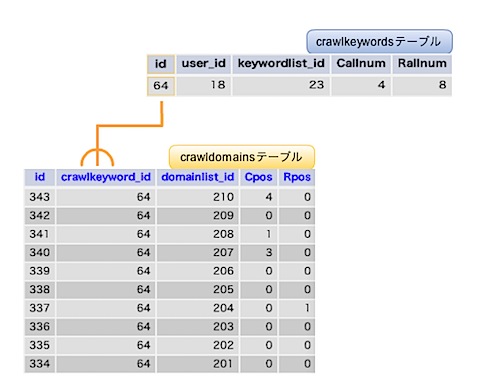The image size is (480, 390).
Task: Click the crawlkeywordsテーブル label
Action: [379, 42]
